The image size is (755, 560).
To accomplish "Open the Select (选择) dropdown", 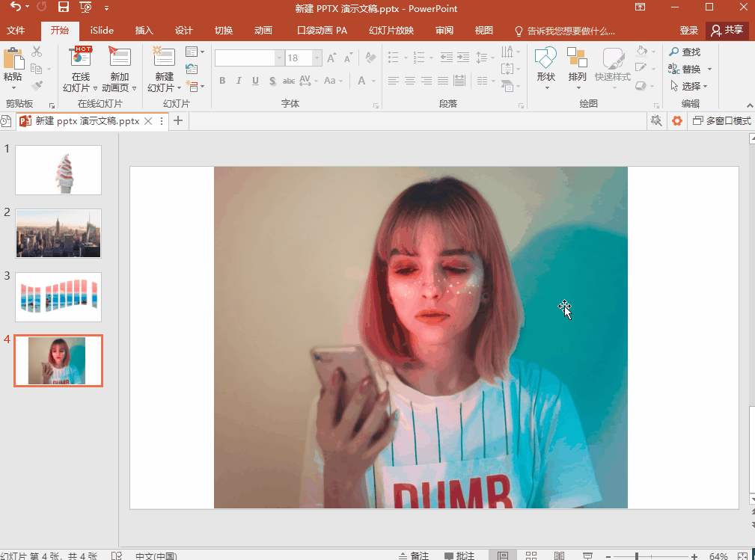I will (x=705, y=86).
